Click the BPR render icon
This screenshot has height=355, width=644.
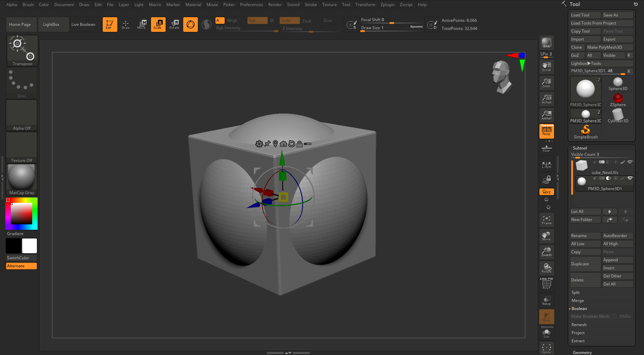(x=546, y=43)
